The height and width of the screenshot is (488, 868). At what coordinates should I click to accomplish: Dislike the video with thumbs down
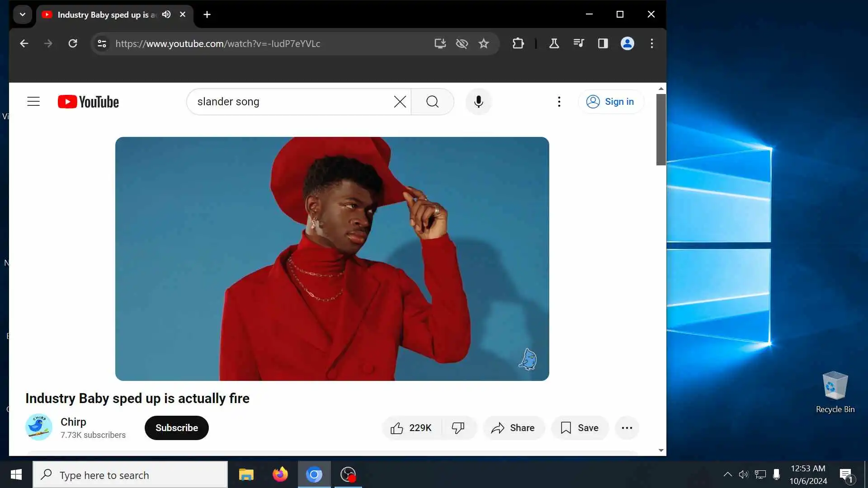click(x=458, y=428)
